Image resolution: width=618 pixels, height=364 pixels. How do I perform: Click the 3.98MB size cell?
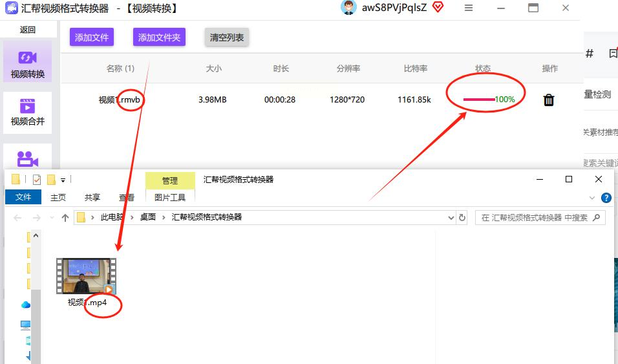coord(213,100)
